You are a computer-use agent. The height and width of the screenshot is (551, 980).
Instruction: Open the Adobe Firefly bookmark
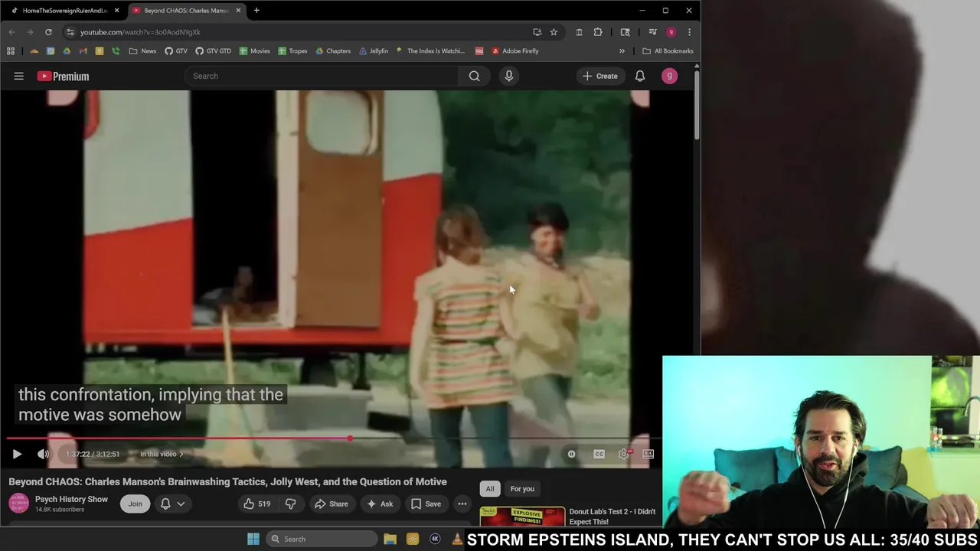click(x=515, y=51)
